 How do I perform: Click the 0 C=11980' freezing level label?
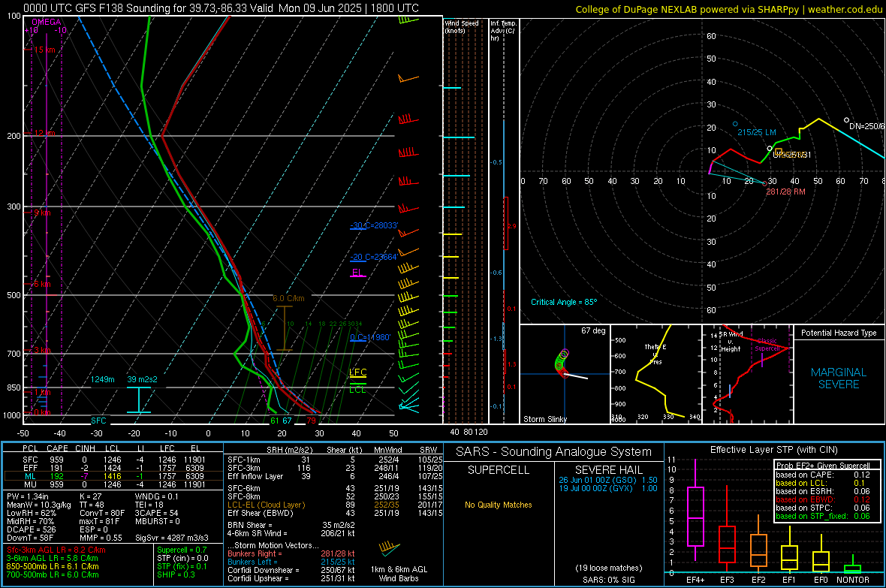tap(370, 337)
